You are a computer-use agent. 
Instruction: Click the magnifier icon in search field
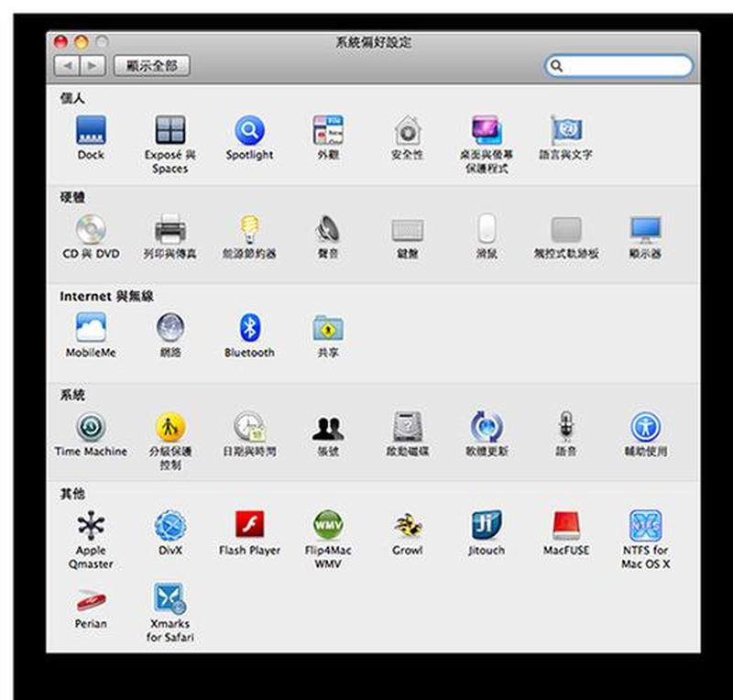click(556, 66)
